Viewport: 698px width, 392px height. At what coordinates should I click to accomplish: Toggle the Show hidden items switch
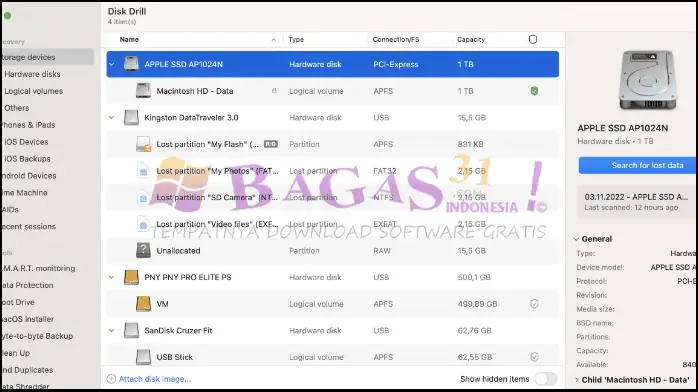(546, 379)
